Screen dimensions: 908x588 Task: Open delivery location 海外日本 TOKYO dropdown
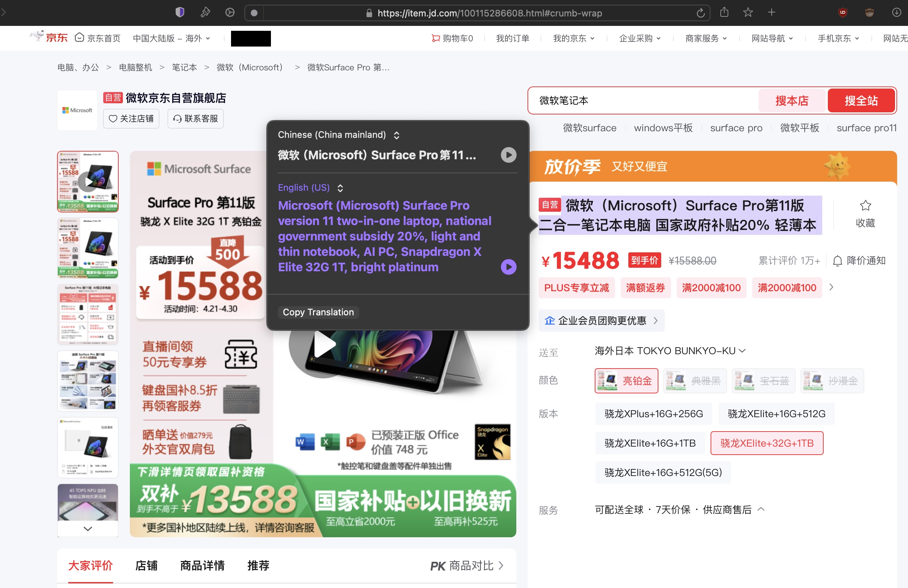[670, 351]
